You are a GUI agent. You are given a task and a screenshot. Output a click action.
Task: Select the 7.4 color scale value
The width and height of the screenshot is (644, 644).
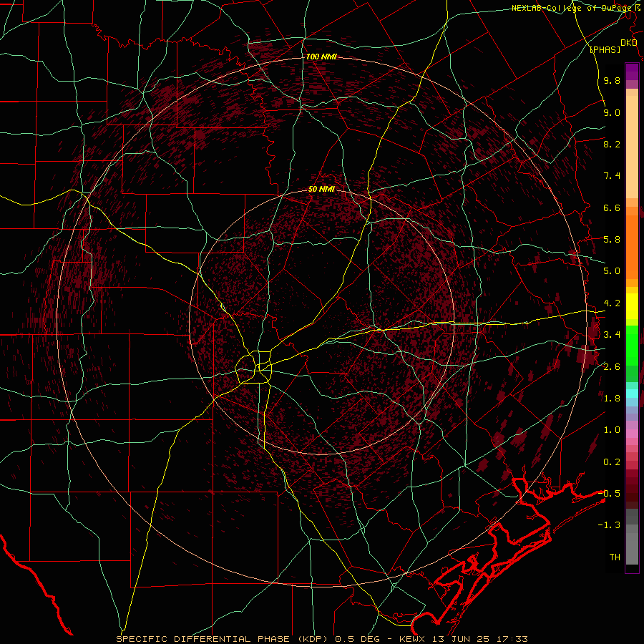612,176
